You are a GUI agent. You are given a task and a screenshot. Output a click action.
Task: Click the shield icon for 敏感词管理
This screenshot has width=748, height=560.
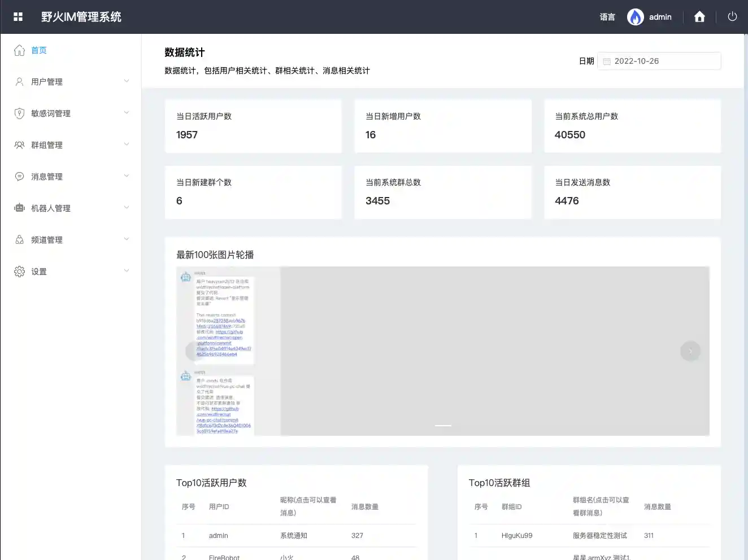[19, 113]
